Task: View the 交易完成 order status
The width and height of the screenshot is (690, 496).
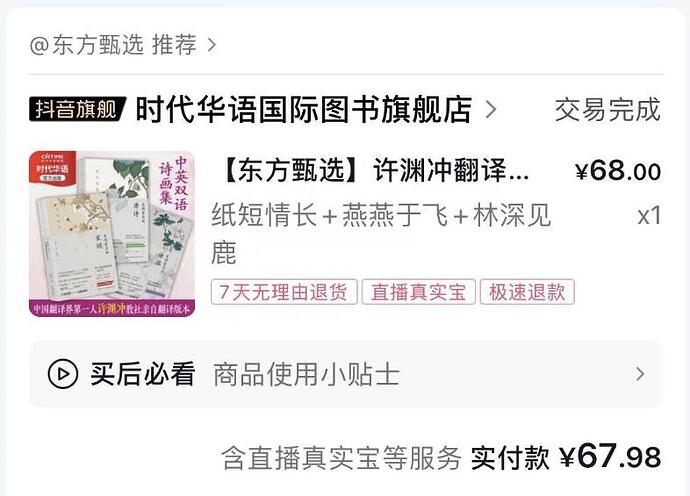Action: coord(608,110)
